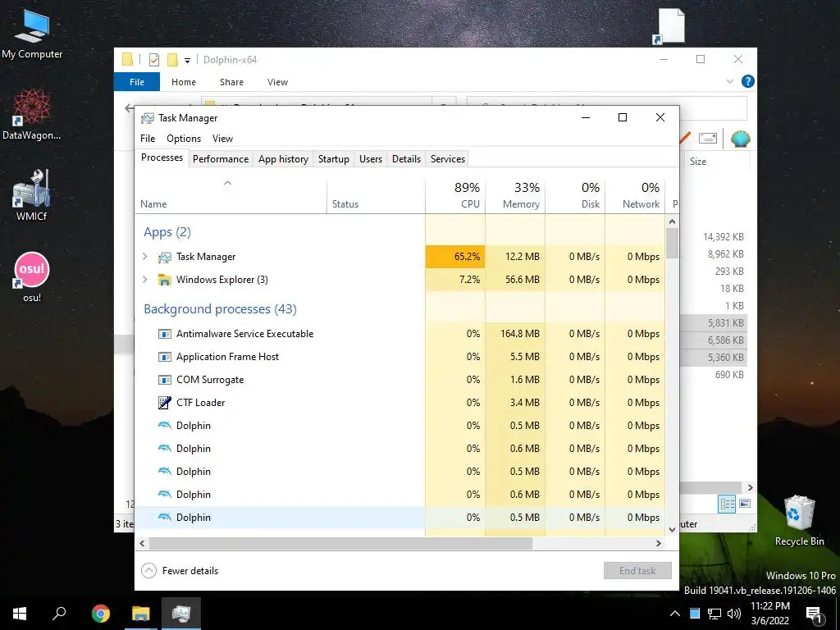Click Explorer Size column header
840x630 pixels.
[x=698, y=162]
